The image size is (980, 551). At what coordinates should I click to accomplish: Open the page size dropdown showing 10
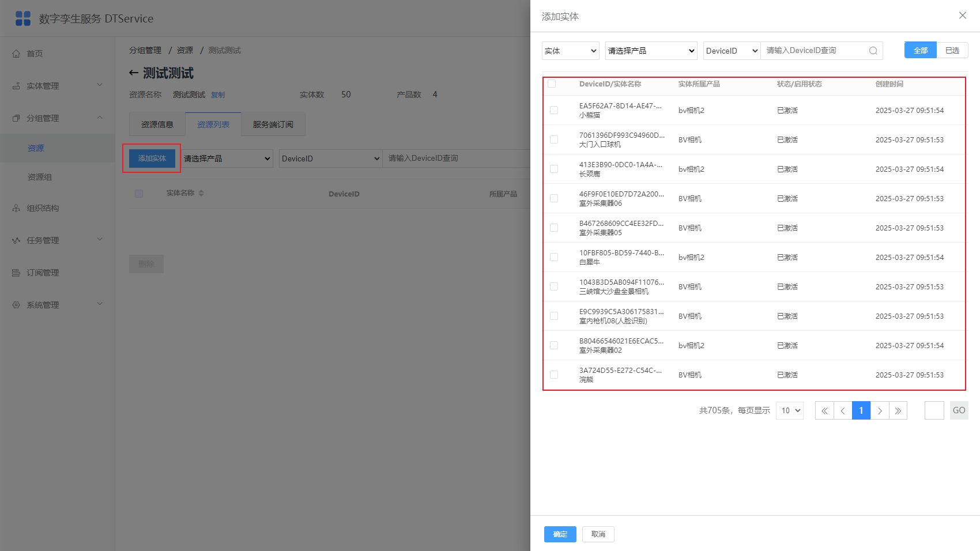pyautogui.click(x=790, y=410)
